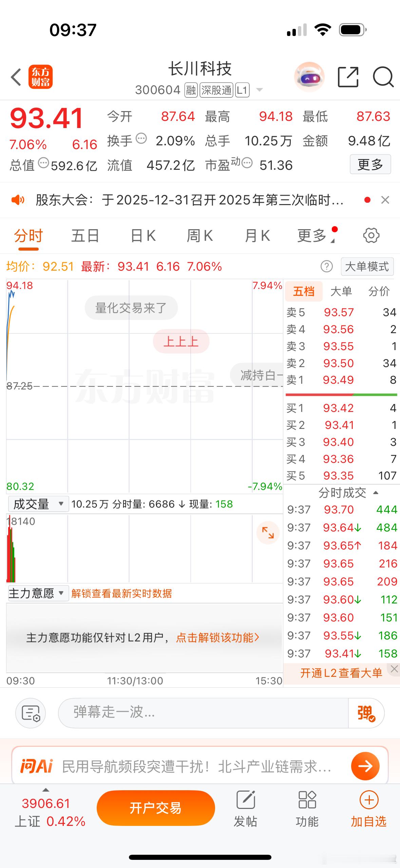Tap 点击解锁该功能 link
400x868 pixels.
coord(217,637)
